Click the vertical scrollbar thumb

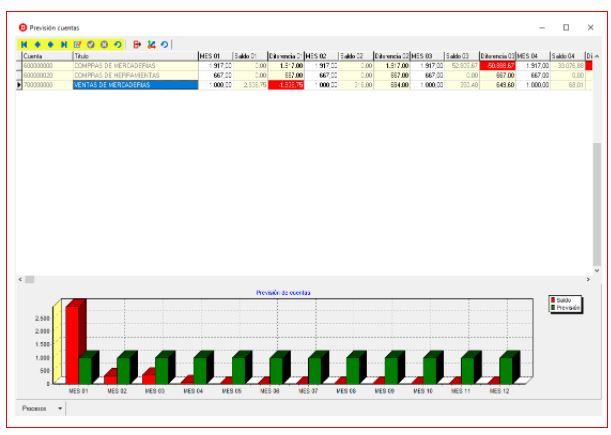click(597, 204)
